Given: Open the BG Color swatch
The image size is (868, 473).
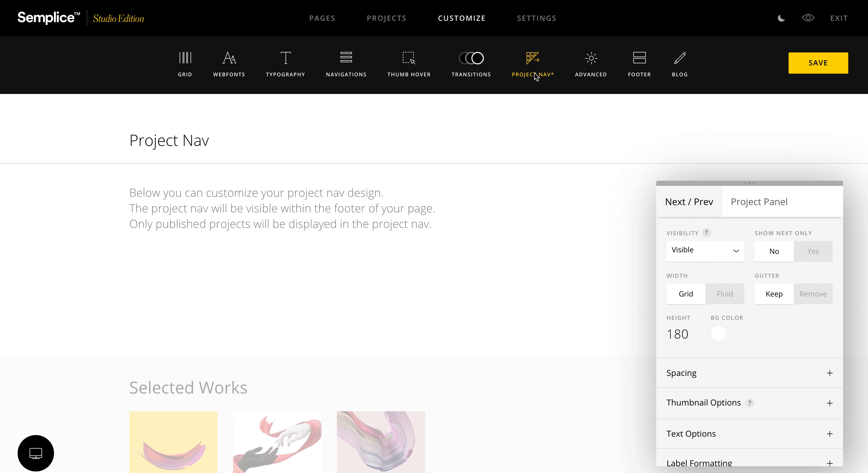Looking at the screenshot, I should tap(718, 334).
